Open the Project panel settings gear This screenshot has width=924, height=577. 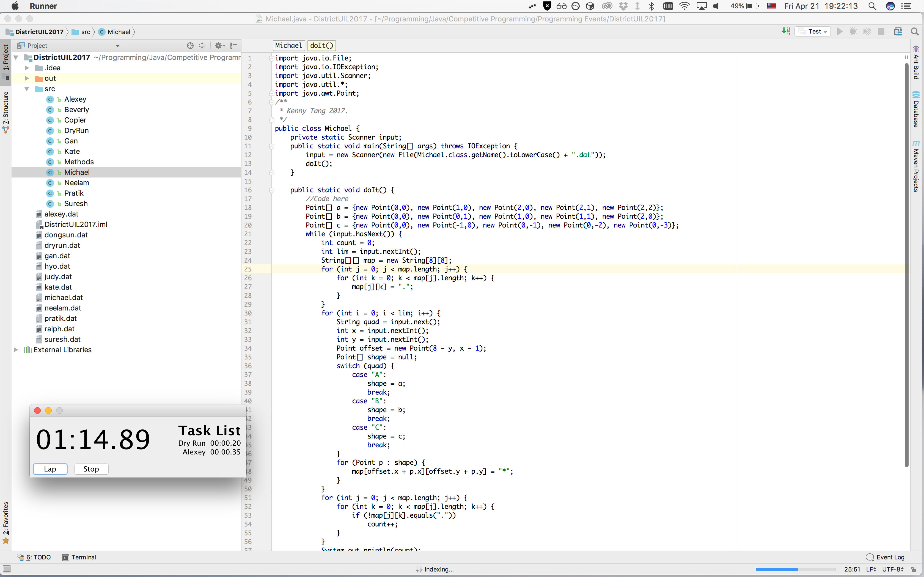click(219, 46)
